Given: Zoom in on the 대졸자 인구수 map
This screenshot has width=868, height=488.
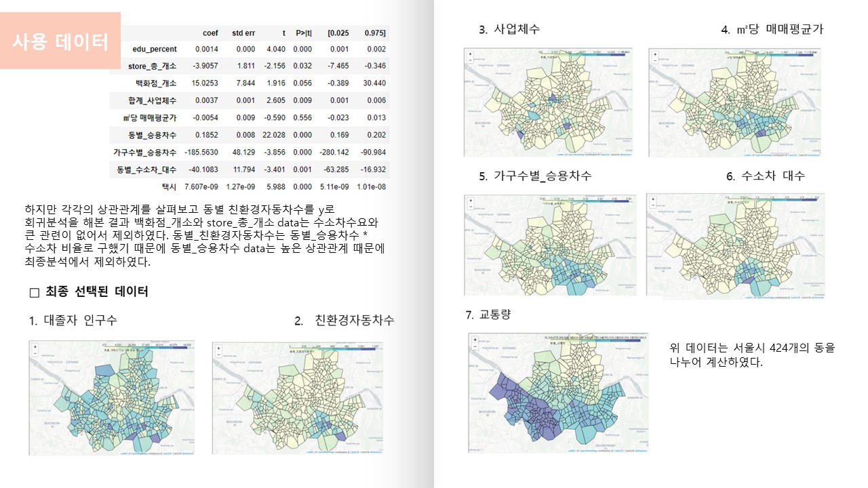Looking at the screenshot, I should (x=35, y=346).
